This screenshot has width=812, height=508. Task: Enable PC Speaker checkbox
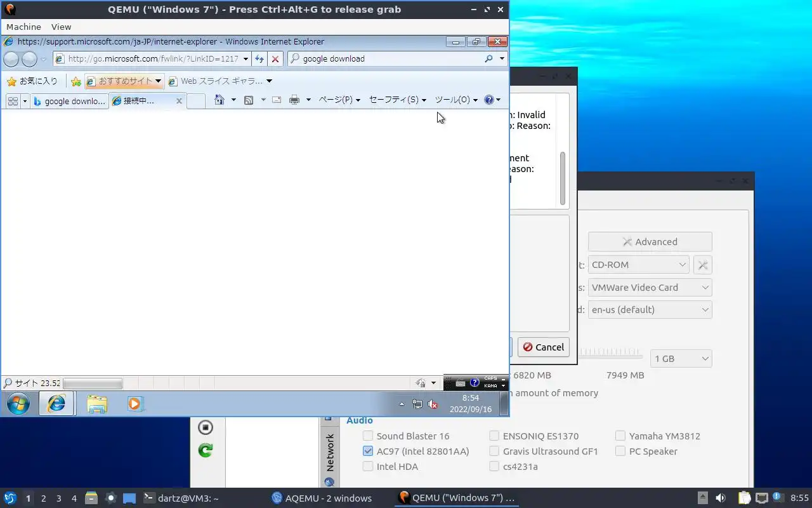tap(620, 451)
